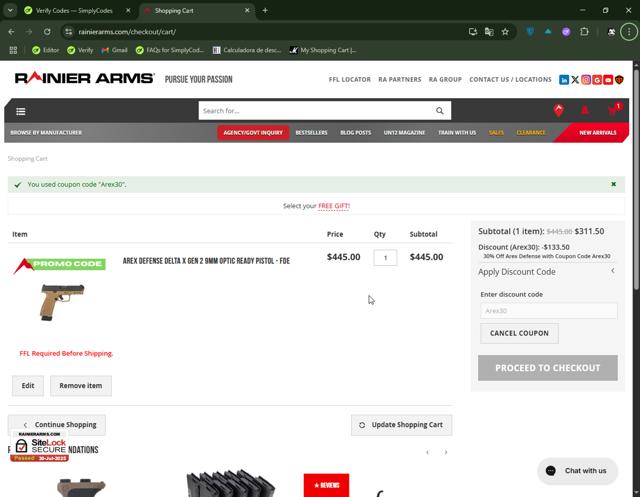Open UN12 MAGAZINE navigation item

click(404, 133)
